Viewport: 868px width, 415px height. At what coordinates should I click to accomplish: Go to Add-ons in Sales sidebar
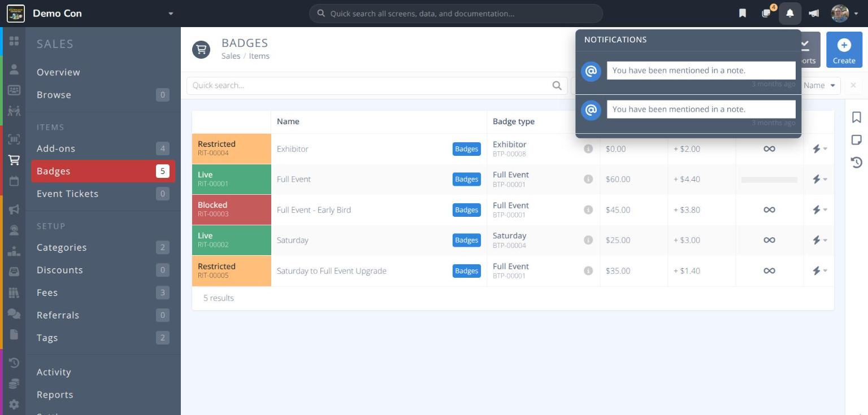click(103, 148)
